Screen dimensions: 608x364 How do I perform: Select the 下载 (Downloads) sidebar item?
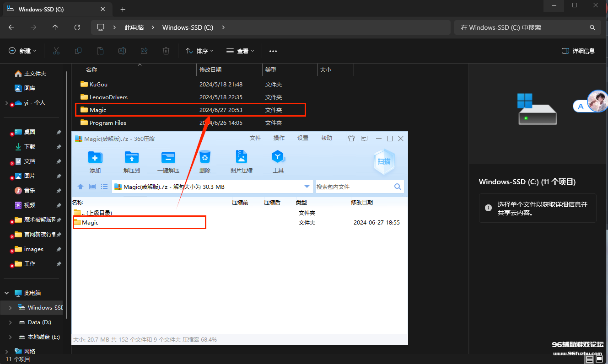tap(30, 147)
